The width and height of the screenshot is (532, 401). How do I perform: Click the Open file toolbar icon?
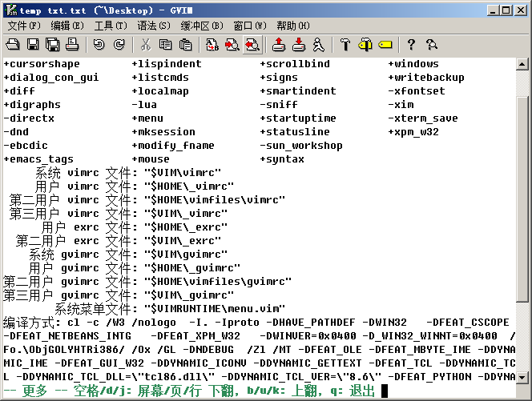point(13,45)
